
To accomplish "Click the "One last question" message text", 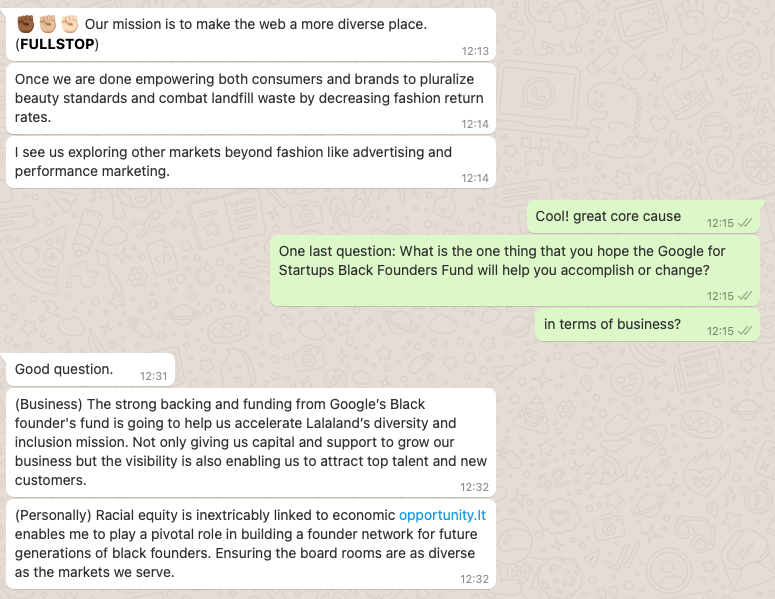I will [x=502, y=260].
